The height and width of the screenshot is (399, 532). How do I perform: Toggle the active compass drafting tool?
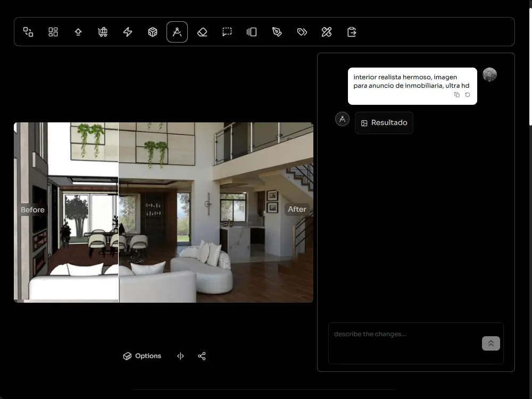coord(177,32)
